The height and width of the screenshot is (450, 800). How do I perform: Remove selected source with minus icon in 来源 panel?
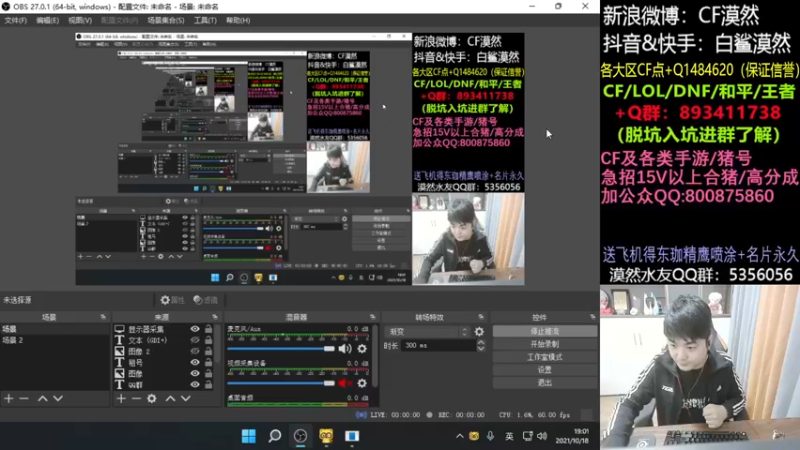click(x=136, y=398)
